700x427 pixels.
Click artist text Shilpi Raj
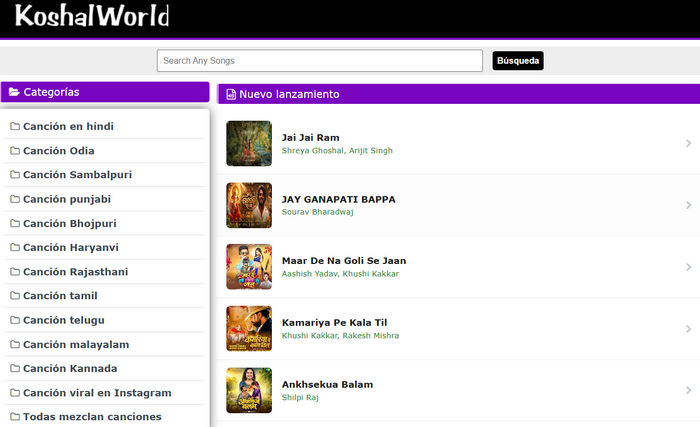(300, 398)
